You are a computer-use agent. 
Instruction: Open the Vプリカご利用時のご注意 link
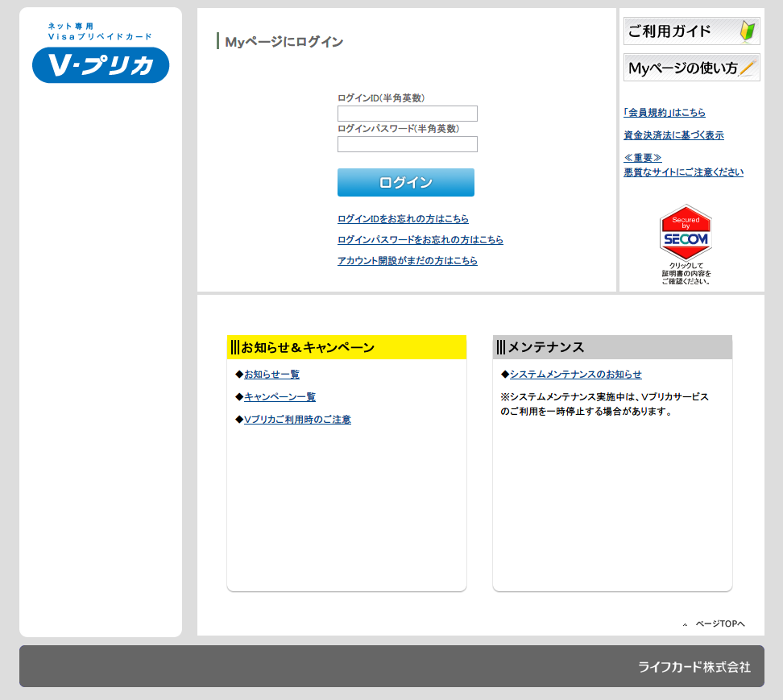(297, 420)
